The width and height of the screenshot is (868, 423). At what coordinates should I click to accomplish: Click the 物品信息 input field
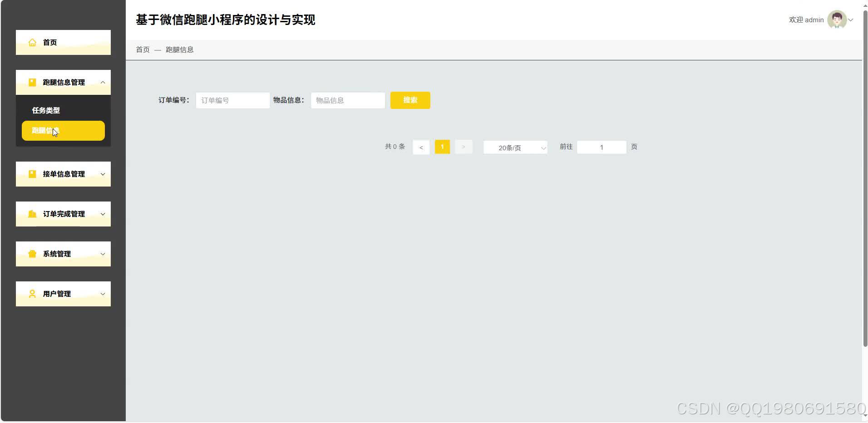click(347, 100)
